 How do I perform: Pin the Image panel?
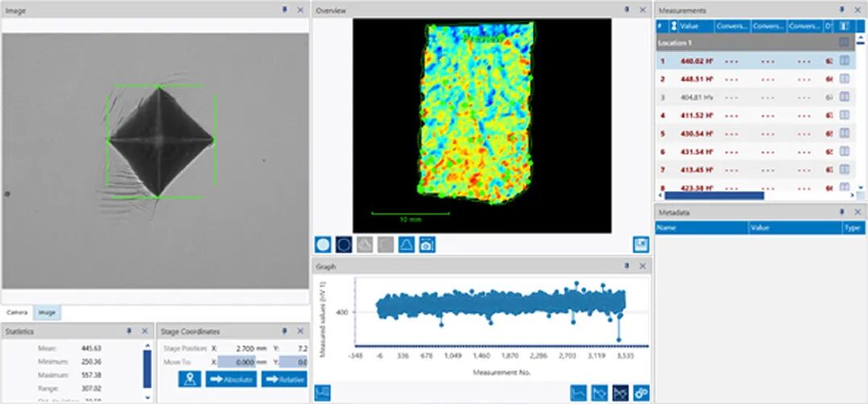click(x=284, y=10)
